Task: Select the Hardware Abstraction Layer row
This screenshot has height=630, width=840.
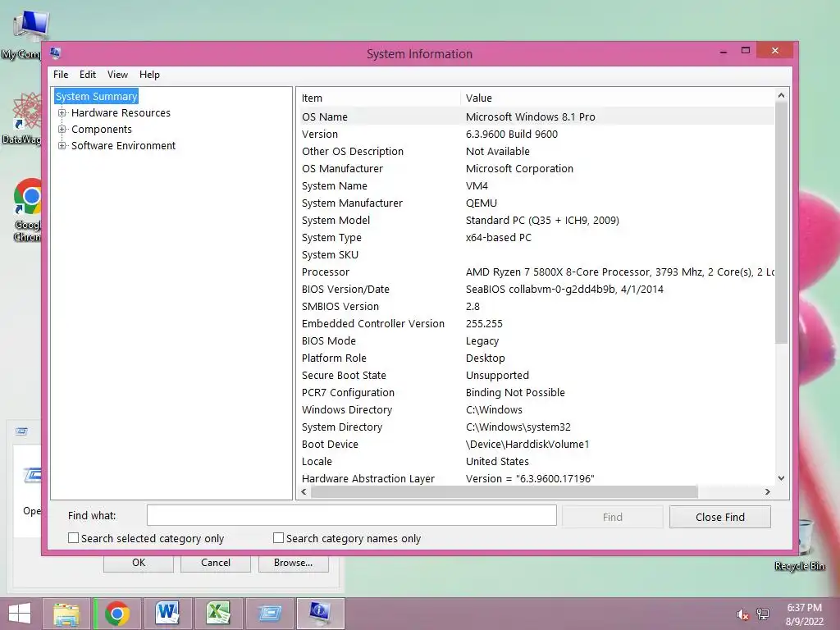Action: pos(536,478)
